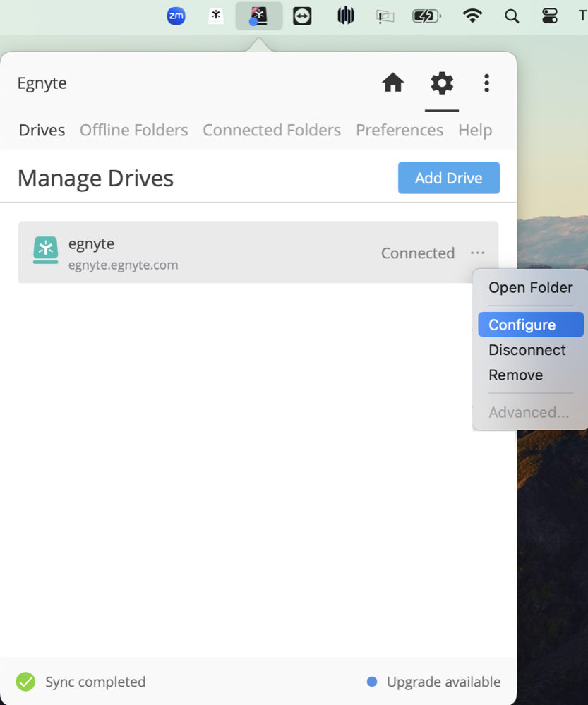Switch to the Offline Folders tab

coord(133,130)
